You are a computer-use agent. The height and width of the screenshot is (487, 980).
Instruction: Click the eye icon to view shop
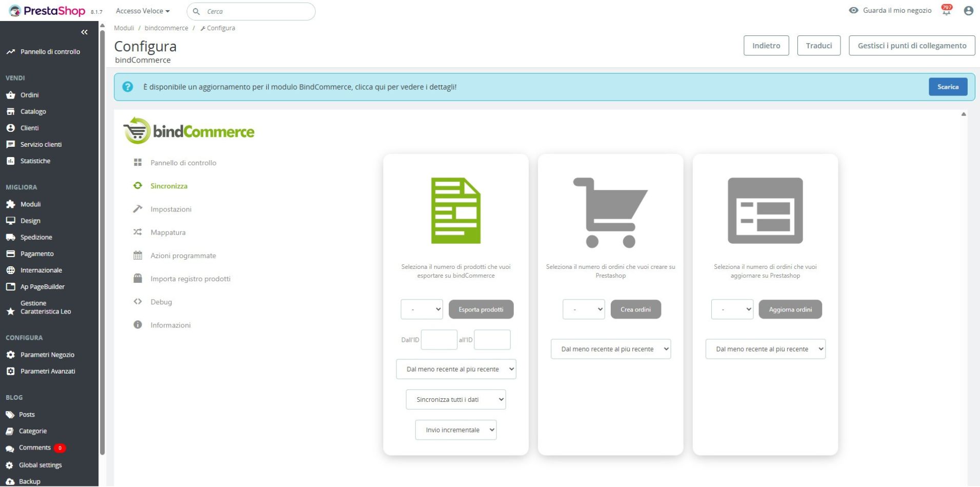pyautogui.click(x=853, y=10)
